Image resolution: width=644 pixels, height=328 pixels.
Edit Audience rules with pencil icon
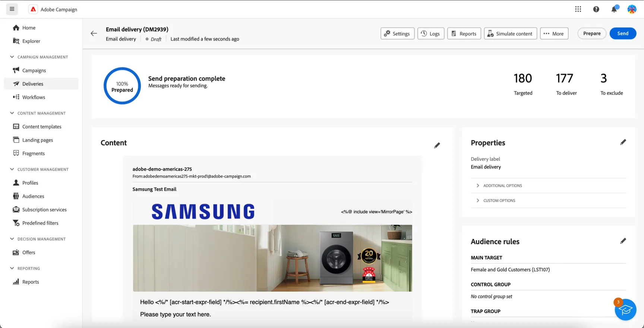coord(623,241)
